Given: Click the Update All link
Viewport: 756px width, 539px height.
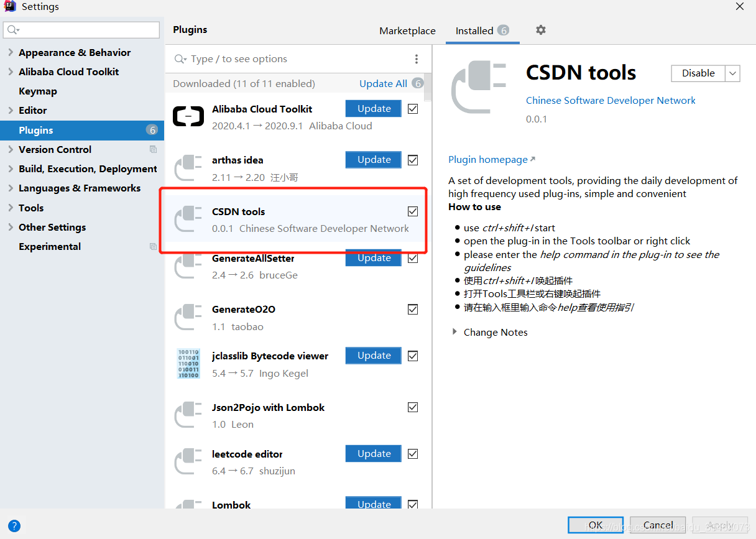Looking at the screenshot, I should coord(383,84).
